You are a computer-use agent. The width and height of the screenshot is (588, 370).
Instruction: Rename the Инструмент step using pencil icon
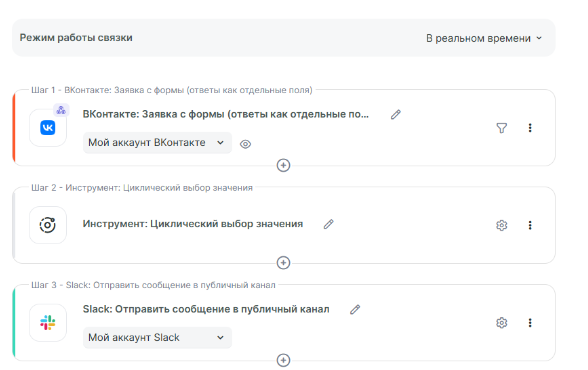point(328,224)
